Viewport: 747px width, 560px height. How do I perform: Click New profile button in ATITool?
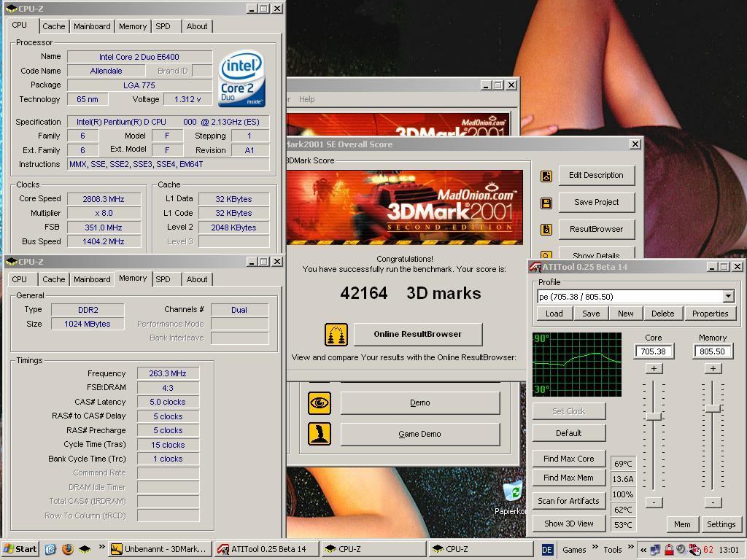tap(625, 314)
